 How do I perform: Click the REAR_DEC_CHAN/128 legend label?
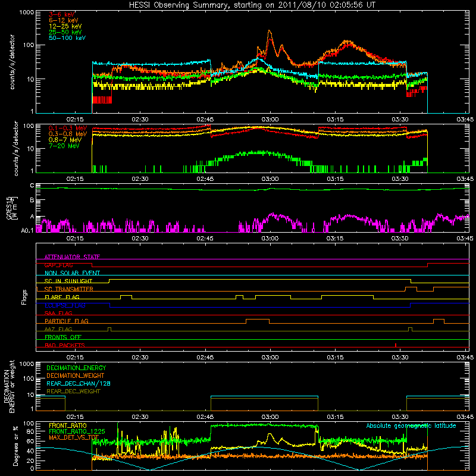[79, 384]
